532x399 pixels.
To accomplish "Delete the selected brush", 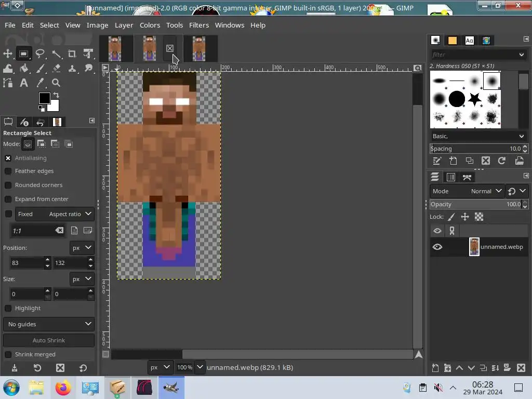I will coord(486,161).
